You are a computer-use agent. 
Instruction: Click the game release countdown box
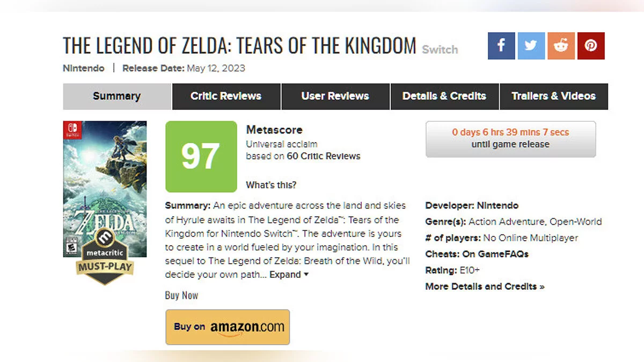click(x=510, y=139)
